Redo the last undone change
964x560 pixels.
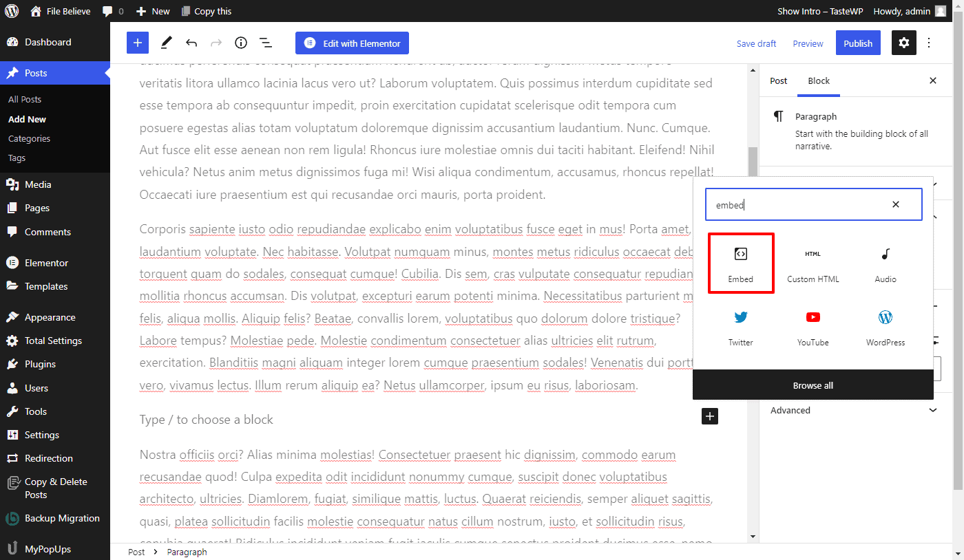pos(216,43)
